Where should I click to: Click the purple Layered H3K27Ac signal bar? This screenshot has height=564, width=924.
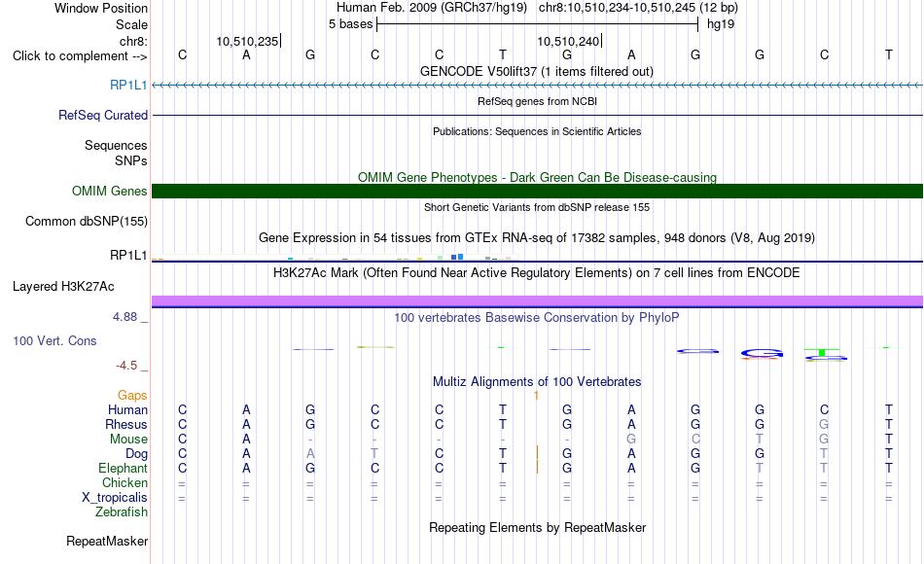pos(538,301)
